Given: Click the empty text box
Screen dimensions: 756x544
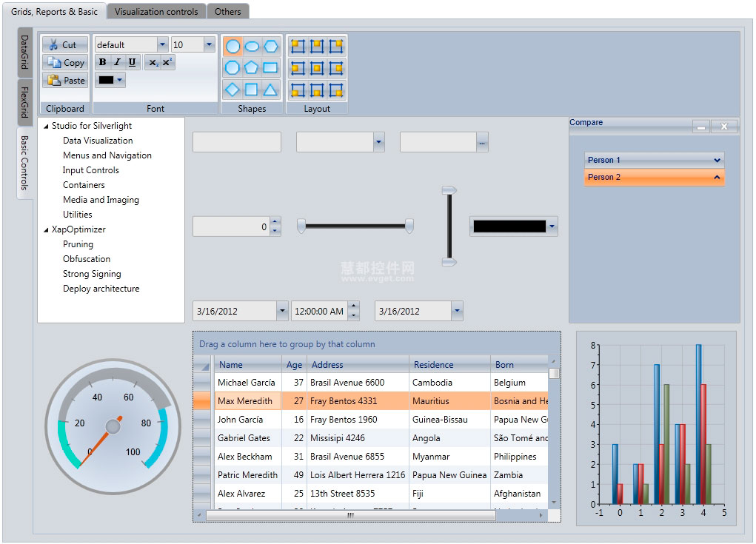Looking at the screenshot, I should 237,142.
